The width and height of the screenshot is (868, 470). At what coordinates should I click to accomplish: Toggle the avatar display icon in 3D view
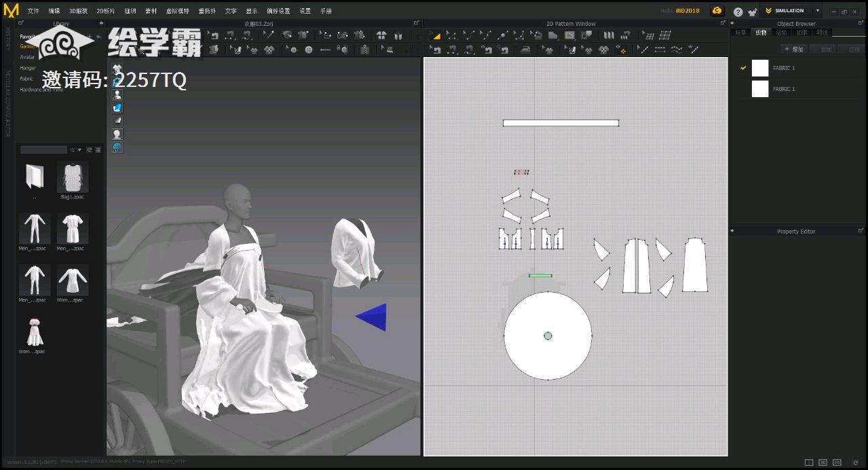click(x=117, y=95)
